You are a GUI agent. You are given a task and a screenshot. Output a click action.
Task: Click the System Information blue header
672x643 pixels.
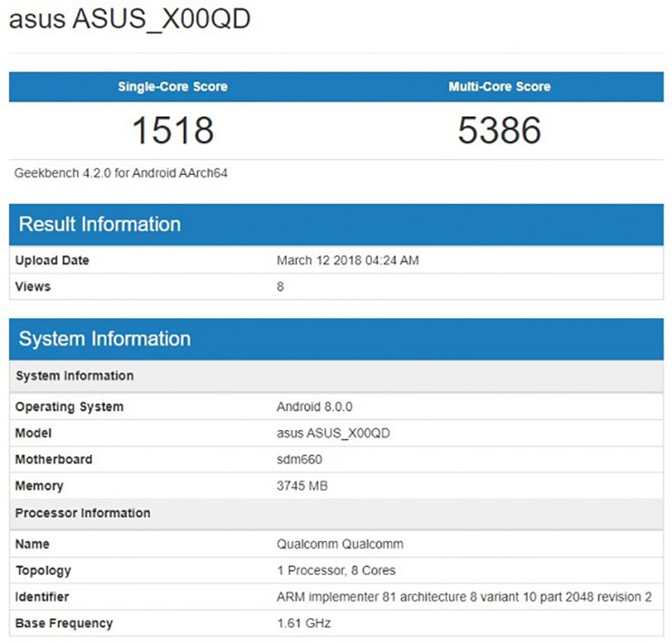105,338
